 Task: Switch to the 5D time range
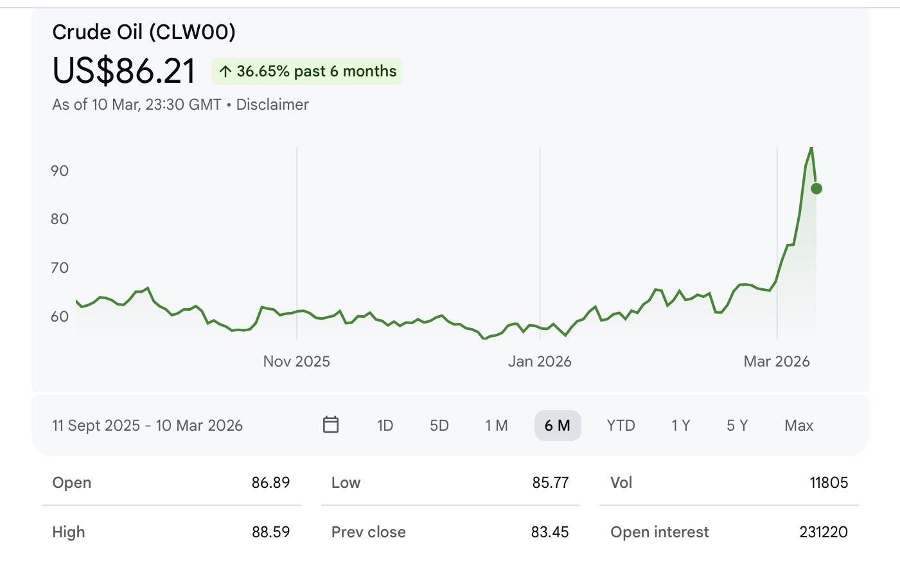pos(439,426)
